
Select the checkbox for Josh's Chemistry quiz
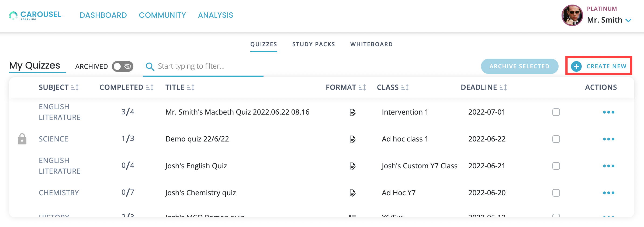pos(556,193)
